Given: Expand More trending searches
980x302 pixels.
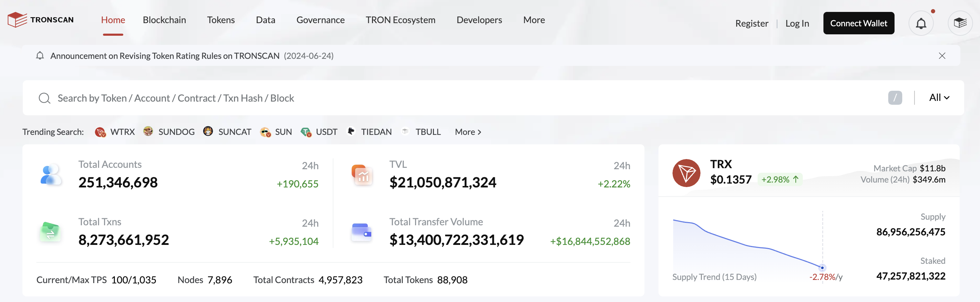Looking at the screenshot, I should click(x=468, y=132).
